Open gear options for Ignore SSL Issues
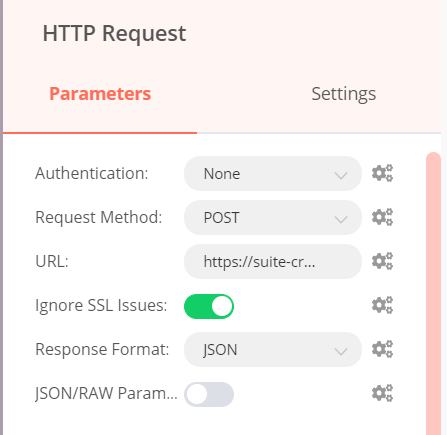447x435 pixels. pos(382,305)
